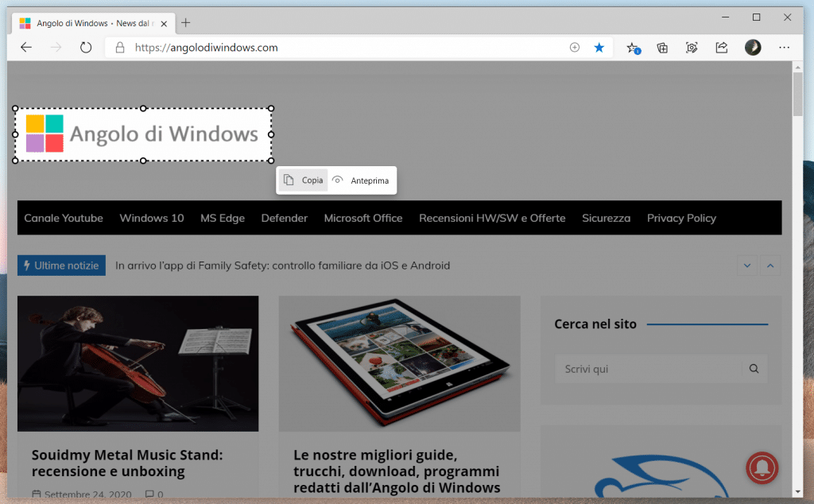The width and height of the screenshot is (814, 504).
Task: Open Anteprima preview of the capture
Action: coord(361,180)
